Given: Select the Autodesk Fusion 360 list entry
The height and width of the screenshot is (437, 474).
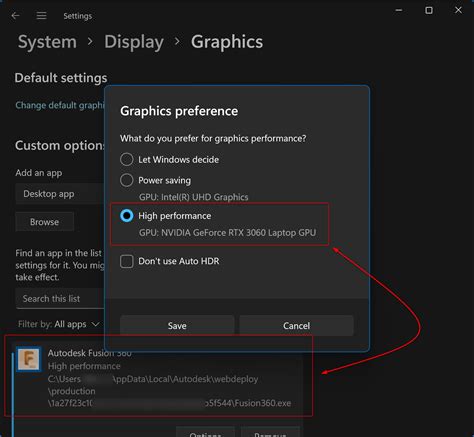Looking at the screenshot, I should point(159,377).
